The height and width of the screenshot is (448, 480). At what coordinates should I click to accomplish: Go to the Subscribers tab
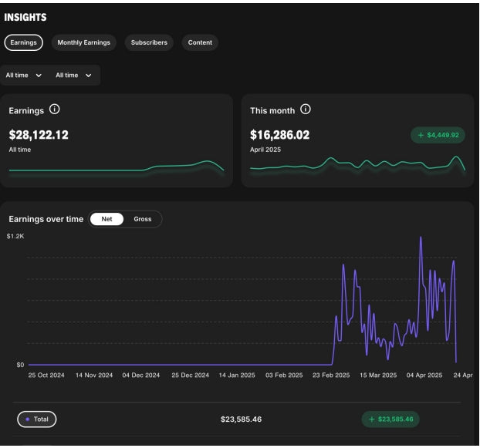(x=149, y=43)
